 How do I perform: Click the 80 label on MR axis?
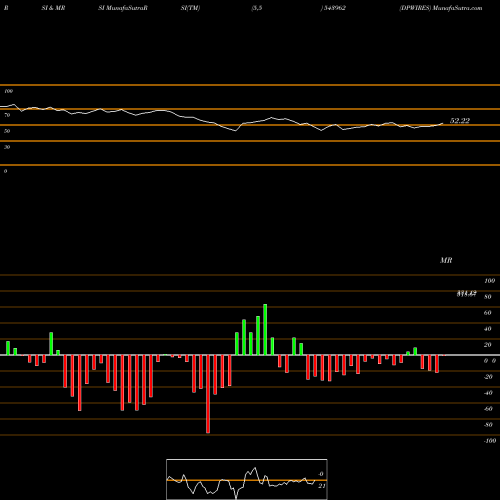click(488, 297)
